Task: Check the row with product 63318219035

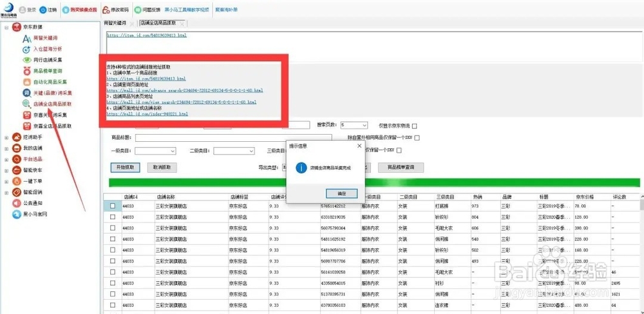Action: pos(113,217)
